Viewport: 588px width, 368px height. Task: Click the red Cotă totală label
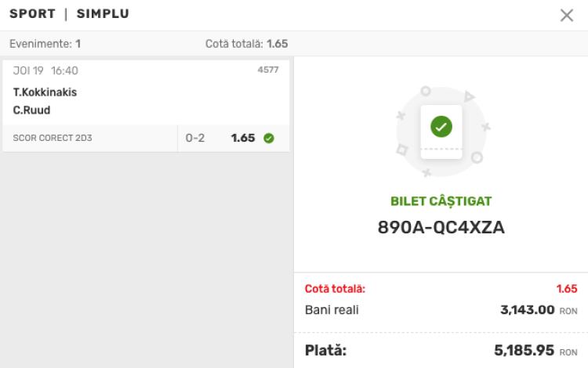pyautogui.click(x=335, y=288)
